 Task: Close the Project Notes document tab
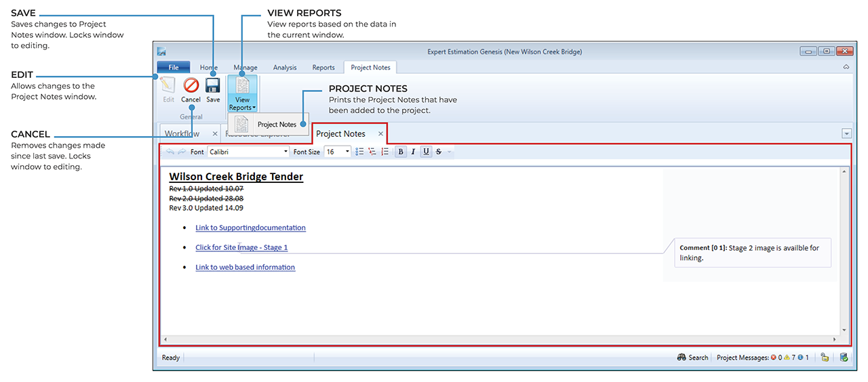click(x=380, y=134)
